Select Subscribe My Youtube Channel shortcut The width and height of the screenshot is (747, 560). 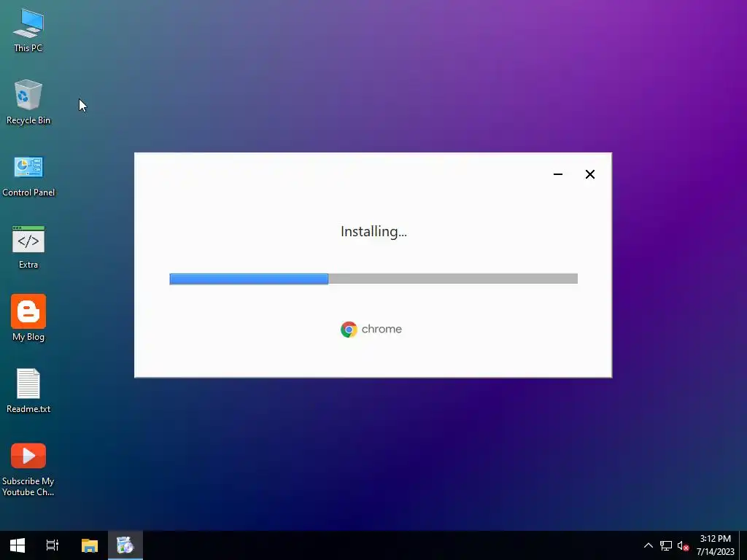28,470
